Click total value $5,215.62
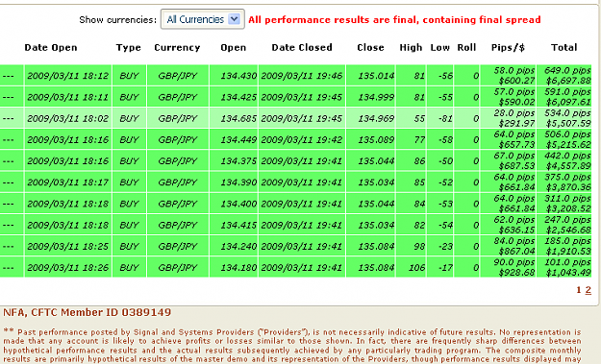 568,145
